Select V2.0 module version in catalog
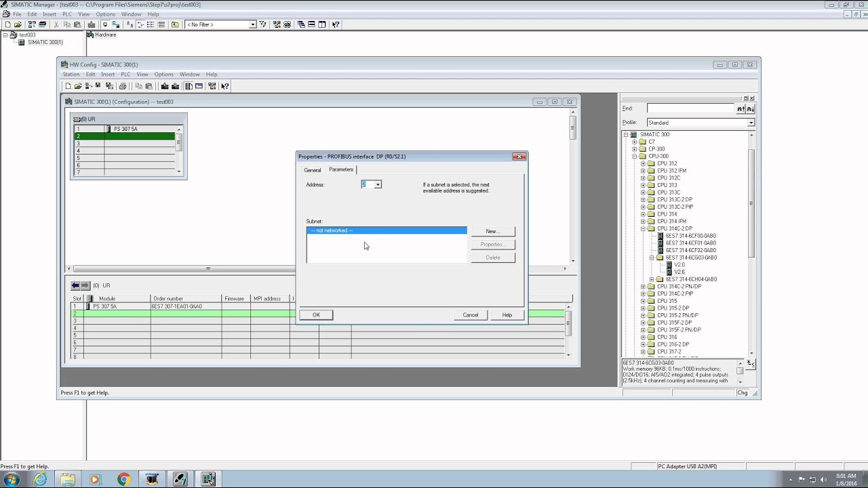Image resolution: width=868 pixels, height=488 pixels. pyautogui.click(x=679, y=265)
